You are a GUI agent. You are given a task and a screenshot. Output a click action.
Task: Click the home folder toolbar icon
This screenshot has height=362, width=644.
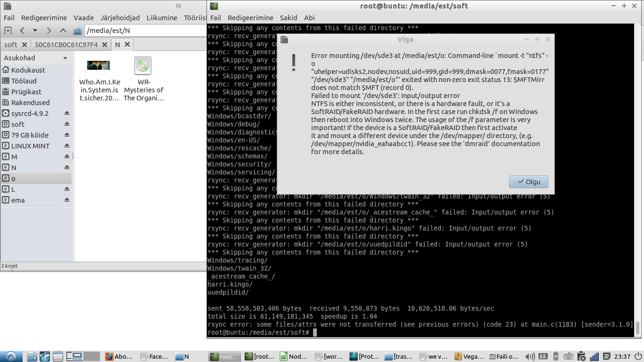77,31
